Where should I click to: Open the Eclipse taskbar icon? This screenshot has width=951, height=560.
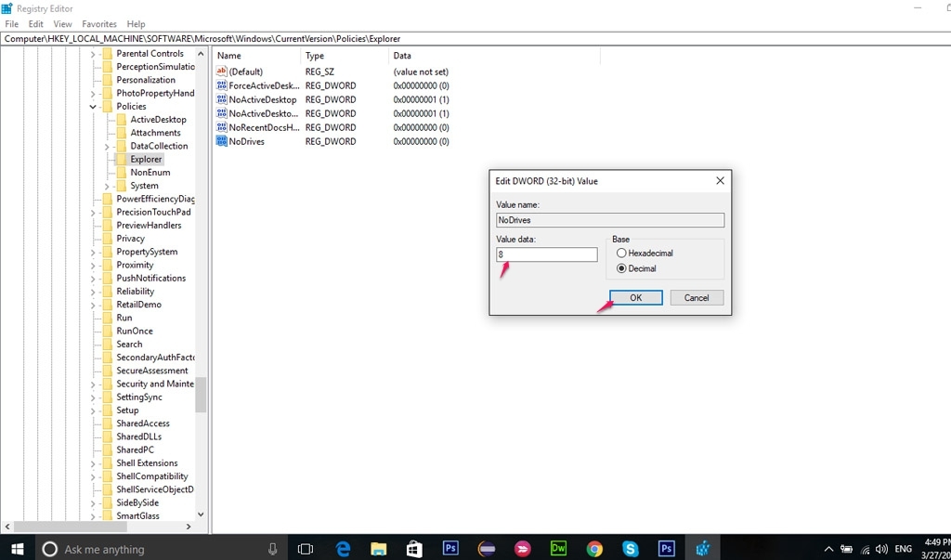tap(486, 549)
